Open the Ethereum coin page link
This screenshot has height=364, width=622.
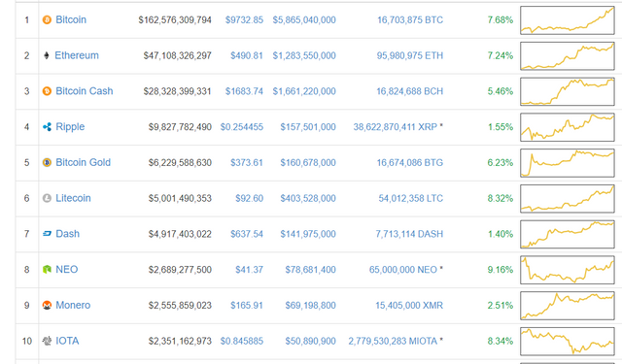coord(77,55)
